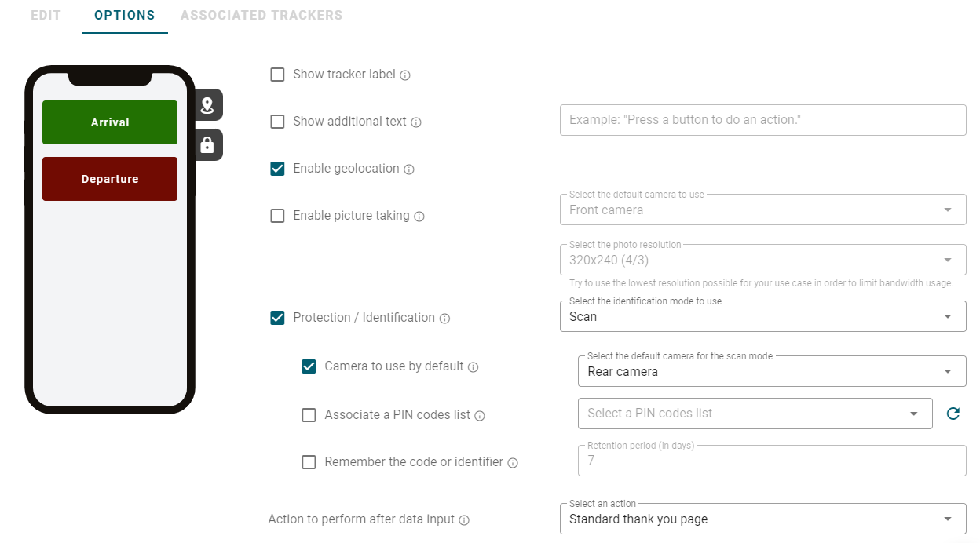Refresh the PIN codes list
The image size is (980, 543).
click(953, 414)
